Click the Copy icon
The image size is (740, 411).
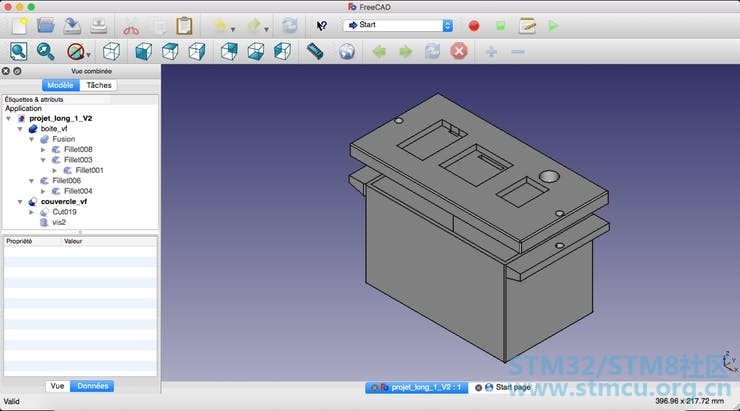coord(159,26)
